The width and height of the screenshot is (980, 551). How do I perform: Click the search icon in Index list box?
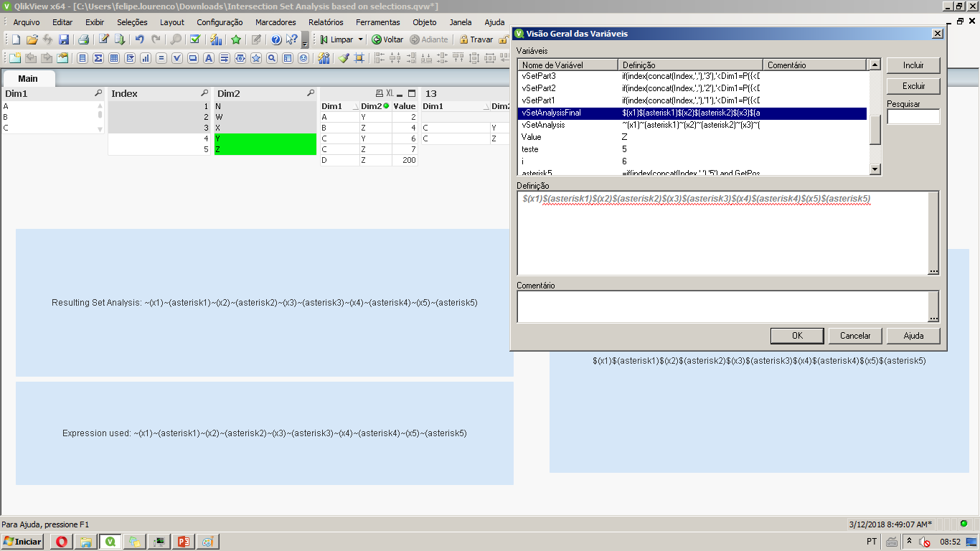coord(204,94)
